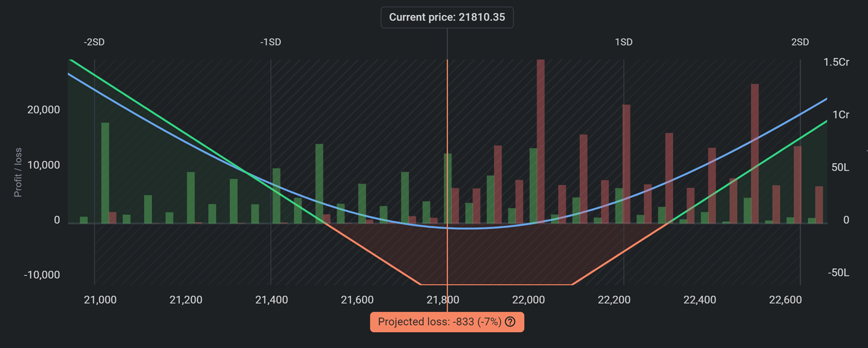
Task: Click the Profit / loss axis title
Action: [x=18, y=173]
